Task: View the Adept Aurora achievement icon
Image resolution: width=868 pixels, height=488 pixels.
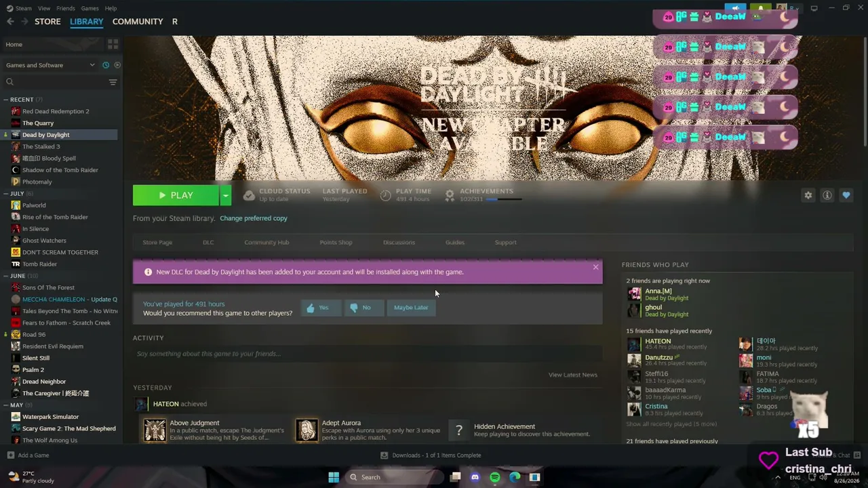Action: coord(307,430)
